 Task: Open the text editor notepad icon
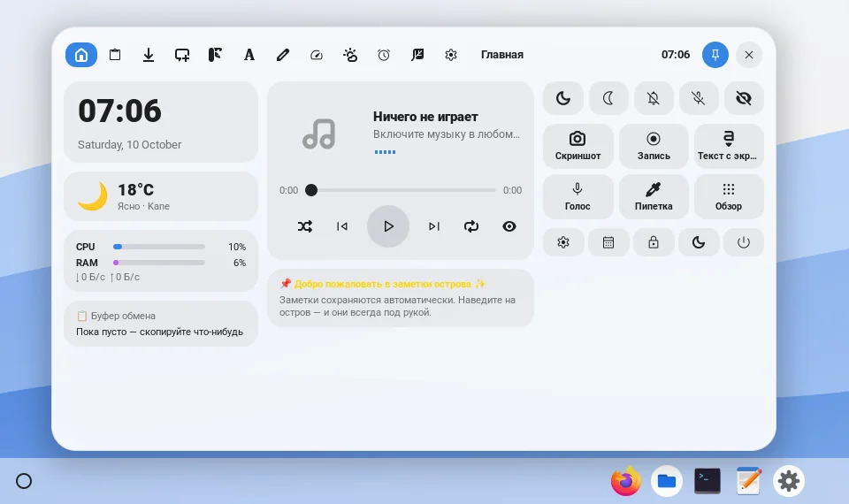[x=748, y=481]
